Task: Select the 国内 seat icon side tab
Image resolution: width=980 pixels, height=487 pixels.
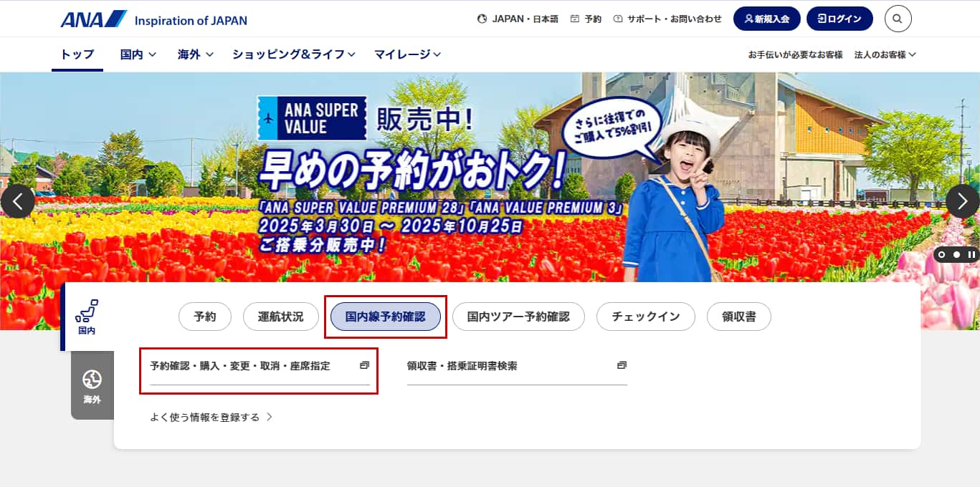Action: click(87, 317)
